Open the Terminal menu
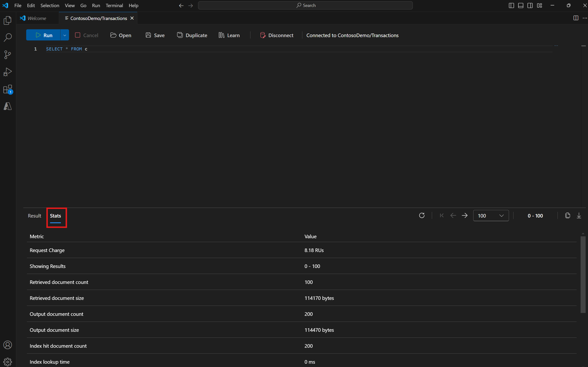The image size is (588, 367). coord(114,5)
